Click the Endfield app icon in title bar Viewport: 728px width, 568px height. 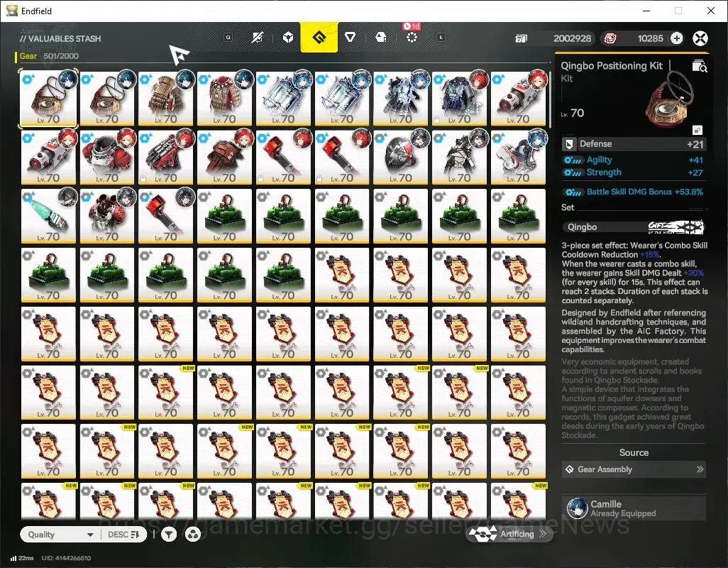[x=11, y=11]
